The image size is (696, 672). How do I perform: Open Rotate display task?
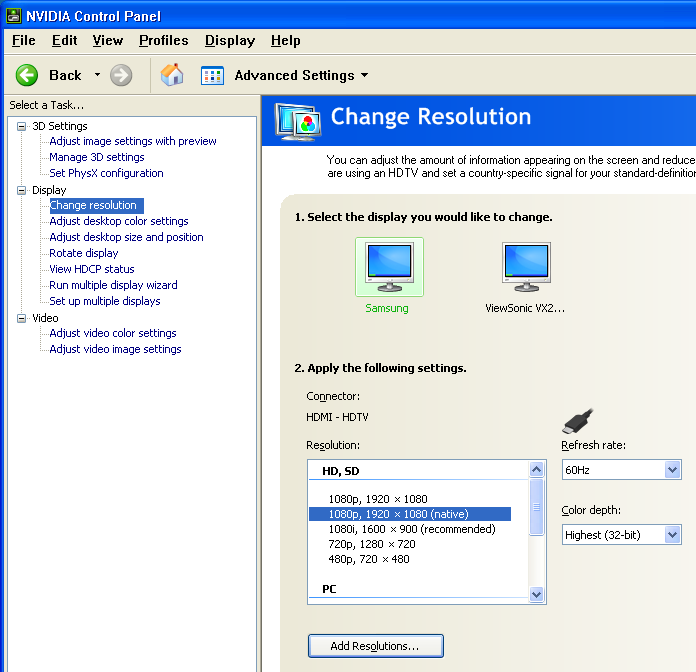[x=83, y=253]
